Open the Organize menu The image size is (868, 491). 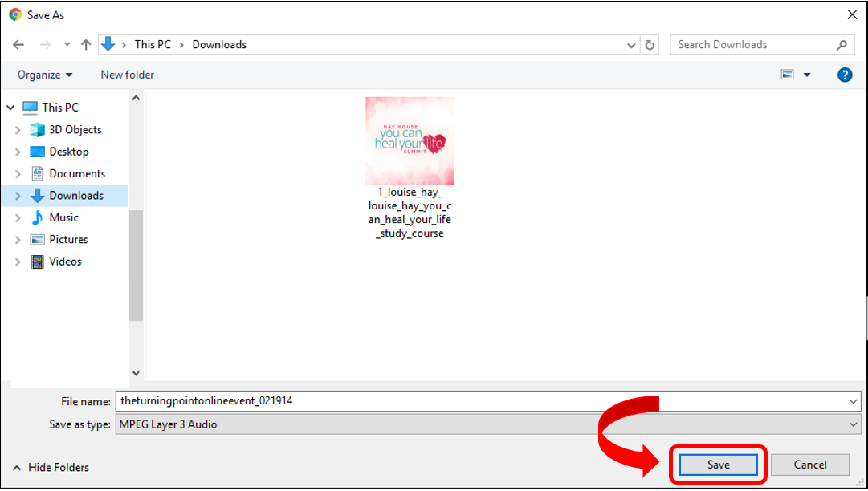pos(45,75)
